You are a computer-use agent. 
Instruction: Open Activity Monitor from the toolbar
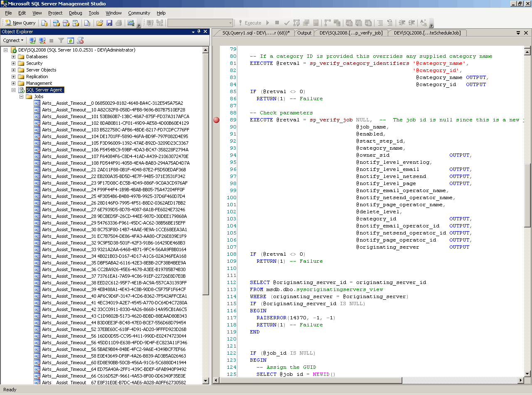(x=131, y=23)
